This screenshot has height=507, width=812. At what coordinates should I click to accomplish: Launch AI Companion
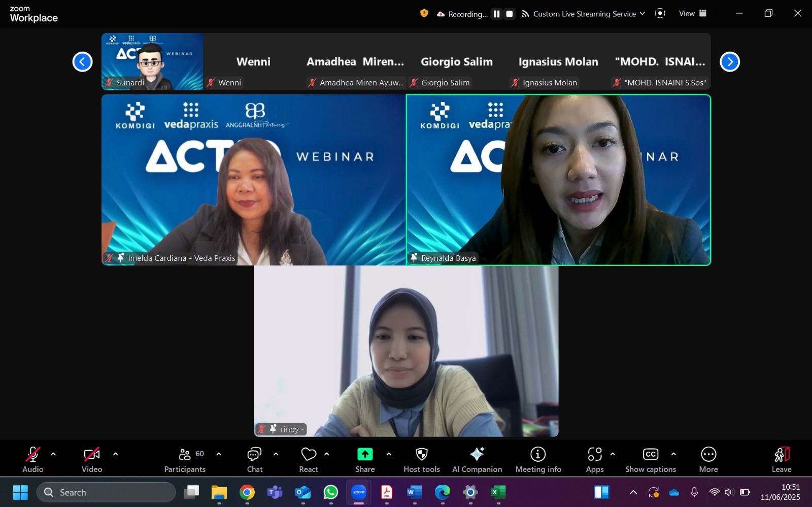477,459
